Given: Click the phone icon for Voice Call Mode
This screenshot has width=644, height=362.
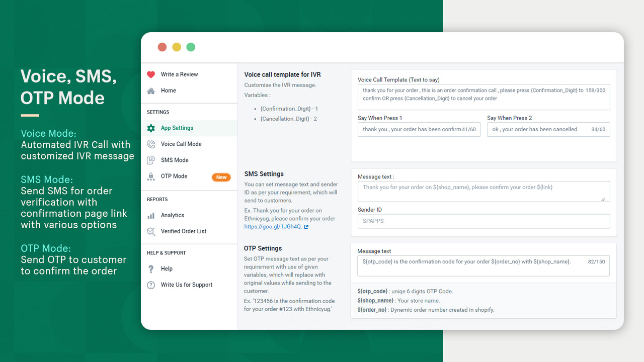Looking at the screenshot, I should [151, 144].
